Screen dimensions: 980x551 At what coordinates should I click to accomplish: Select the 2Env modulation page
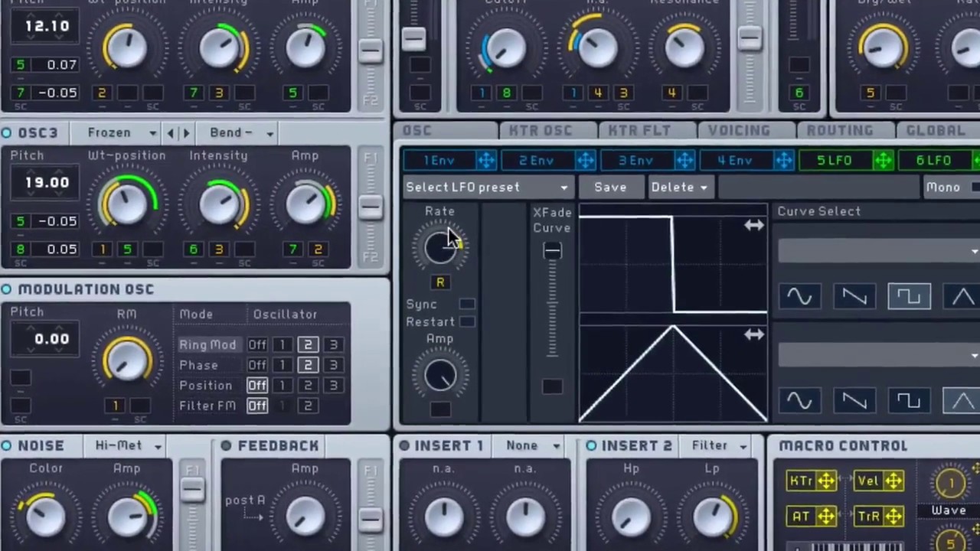pos(537,161)
